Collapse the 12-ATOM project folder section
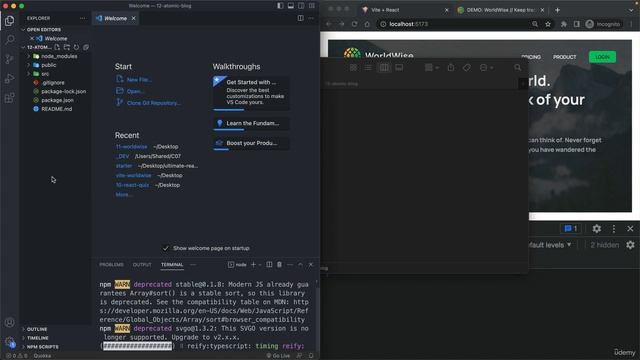Screen dimensions: 640x360 click(x=36, y=47)
